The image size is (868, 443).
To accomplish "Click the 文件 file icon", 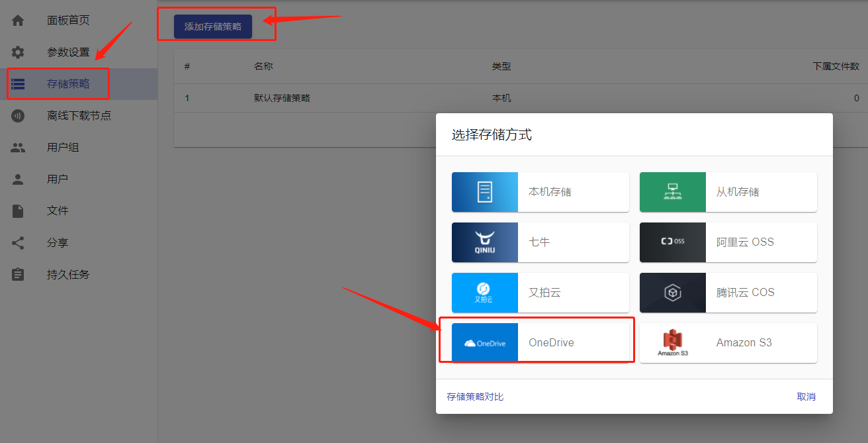I will [18, 211].
